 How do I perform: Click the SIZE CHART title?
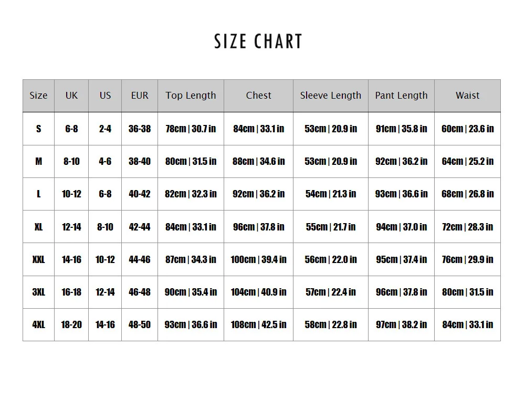pos(258,41)
